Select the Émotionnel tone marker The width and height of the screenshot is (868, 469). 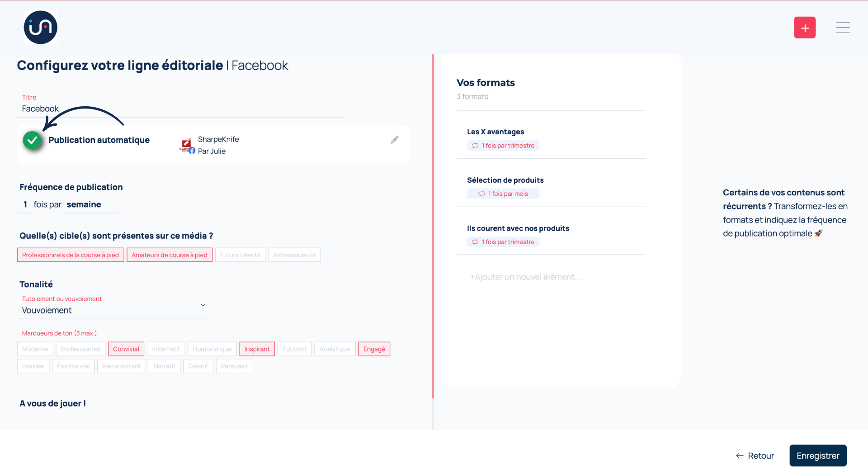pos(73,366)
